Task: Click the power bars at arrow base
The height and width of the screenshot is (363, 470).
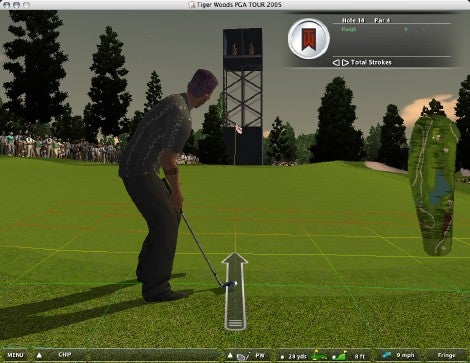Action: (x=235, y=323)
